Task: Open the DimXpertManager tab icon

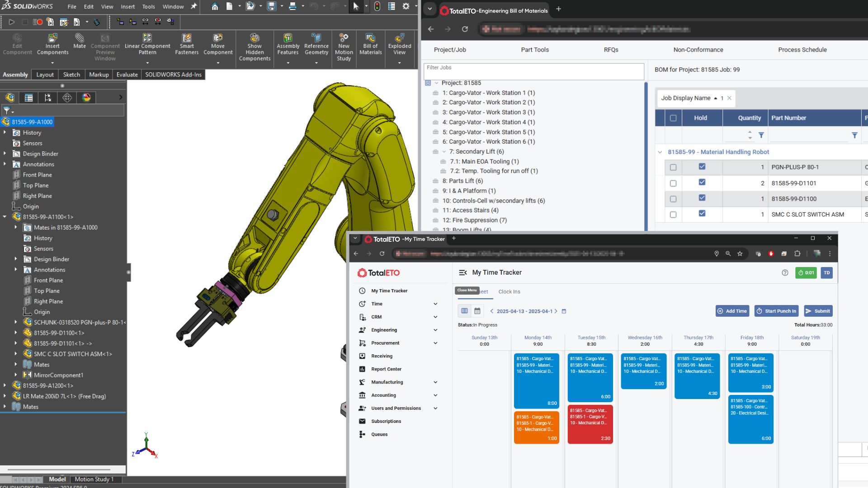Action: click(67, 97)
